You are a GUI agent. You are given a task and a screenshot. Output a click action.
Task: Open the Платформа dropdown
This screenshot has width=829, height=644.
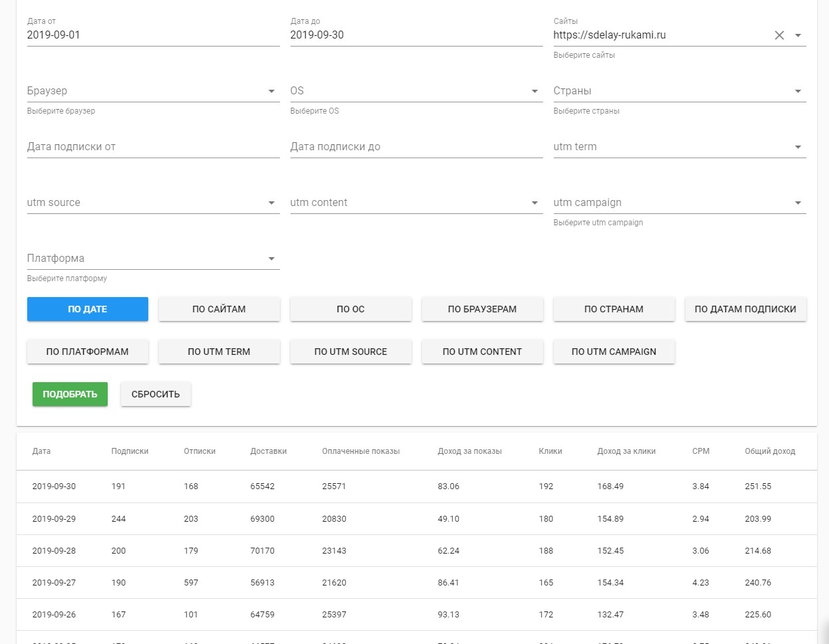(271, 259)
